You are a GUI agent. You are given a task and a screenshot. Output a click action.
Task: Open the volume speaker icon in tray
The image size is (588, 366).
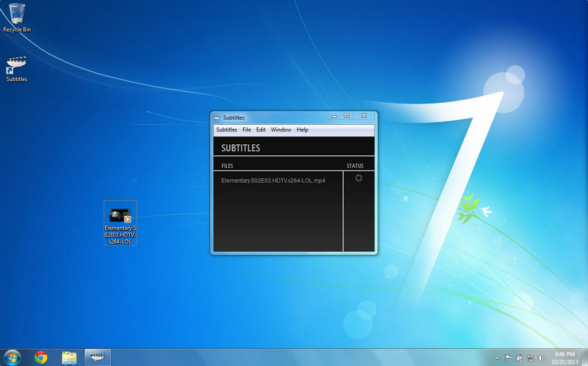pyautogui.click(x=541, y=358)
